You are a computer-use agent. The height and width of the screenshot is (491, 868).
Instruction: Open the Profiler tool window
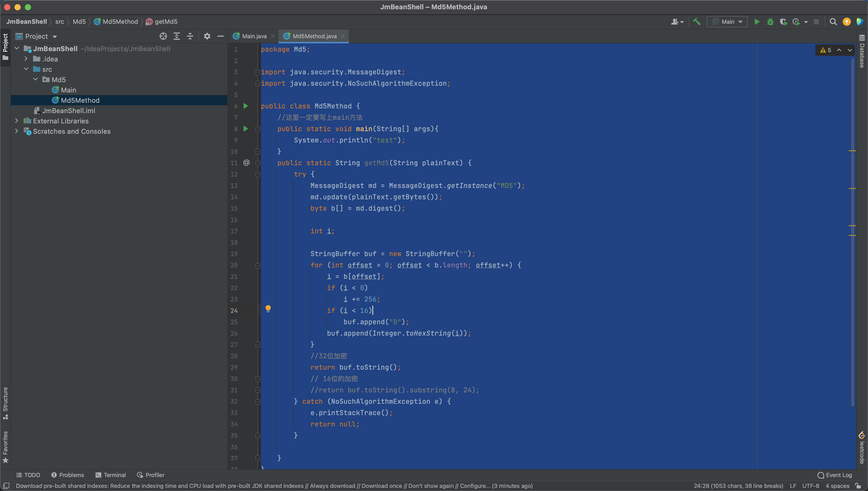pos(151,475)
